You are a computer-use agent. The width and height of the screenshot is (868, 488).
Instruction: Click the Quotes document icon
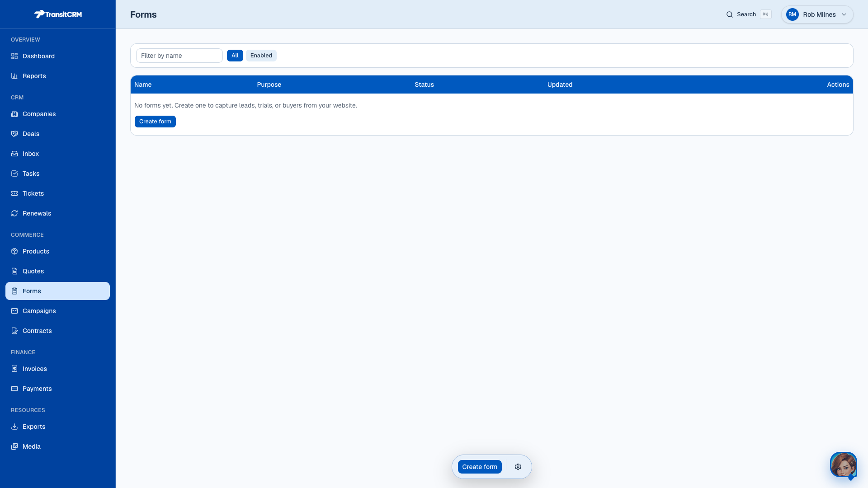[x=14, y=271]
